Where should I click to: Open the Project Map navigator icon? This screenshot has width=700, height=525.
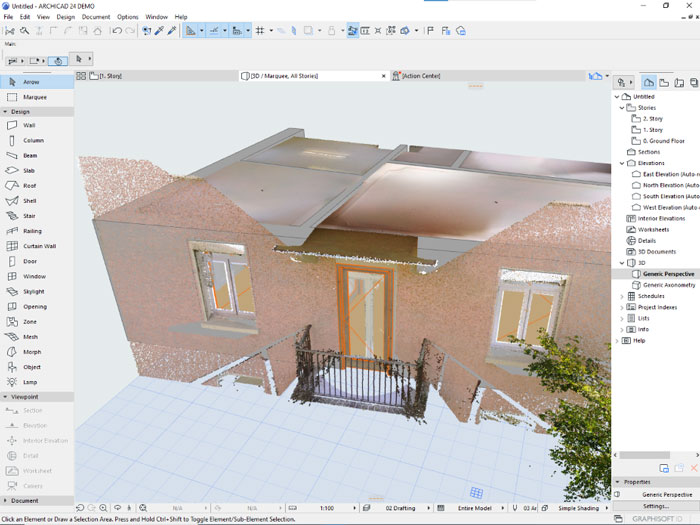pyautogui.click(x=649, y=82)
